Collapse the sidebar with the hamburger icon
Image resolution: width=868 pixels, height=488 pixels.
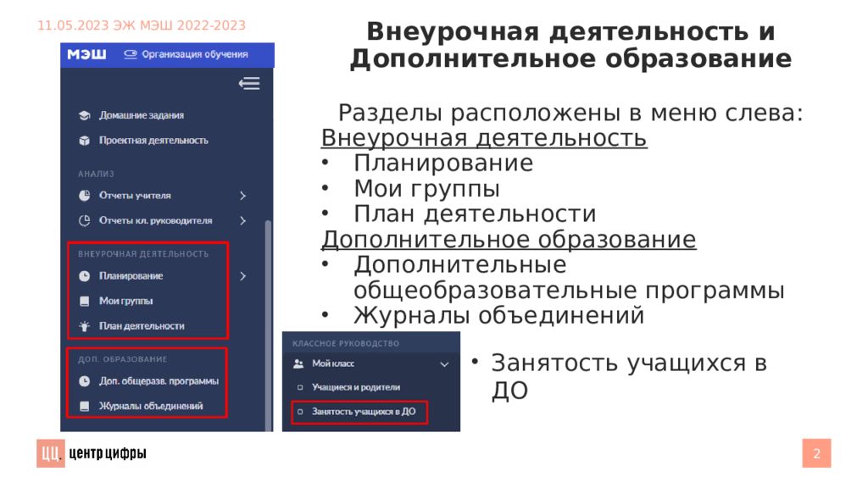[x=248, y=83]
